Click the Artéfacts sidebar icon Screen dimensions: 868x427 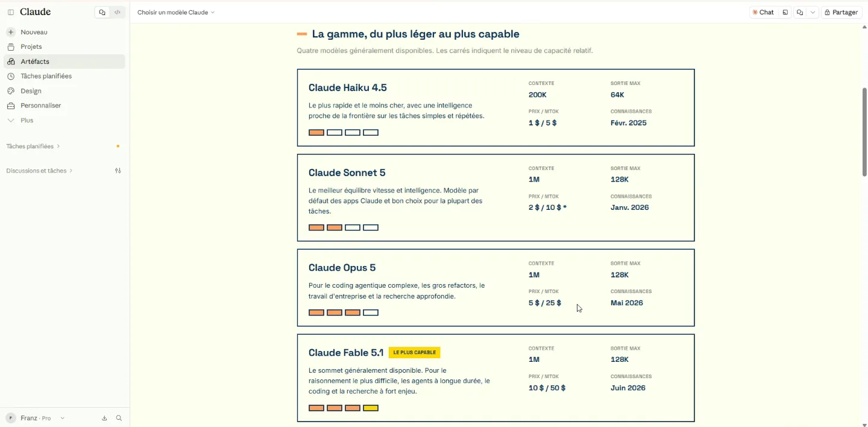[x=11, y=62]
